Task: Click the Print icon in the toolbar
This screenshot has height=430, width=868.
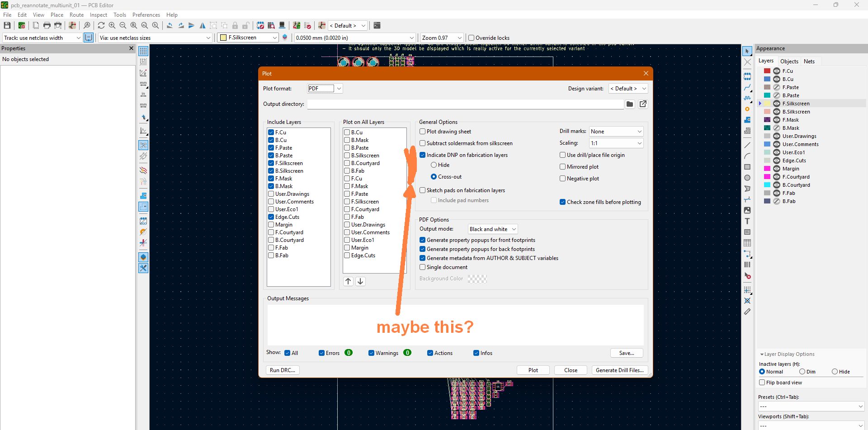Action: 47,25
